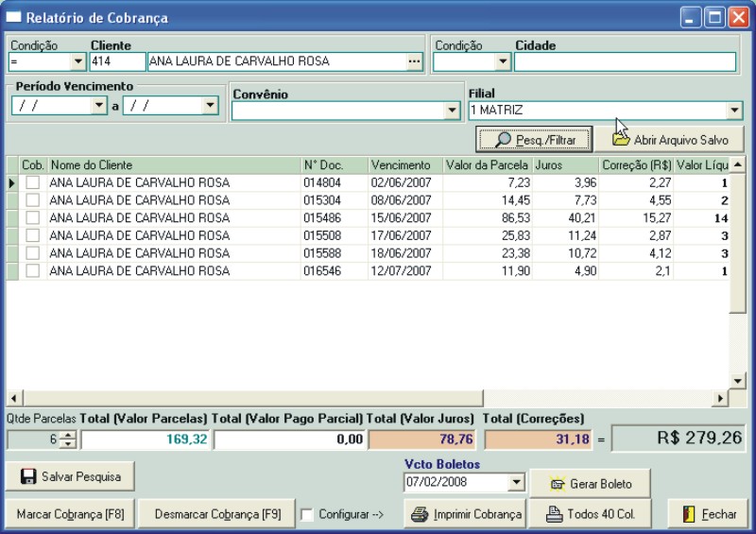Viewport: 756px width, 534px height.
Task: Click the current row indicator arrow
Action: pyautogui.click(x=12, y=182)
